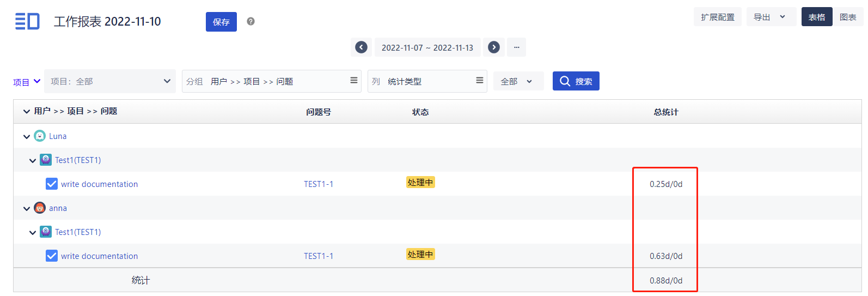Click the grouping field list icon
The height and width of the screenshot is (296, 868).
354,81
